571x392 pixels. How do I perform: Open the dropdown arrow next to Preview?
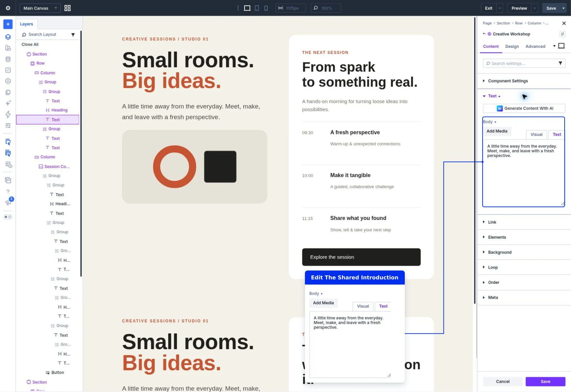point(535,8)
